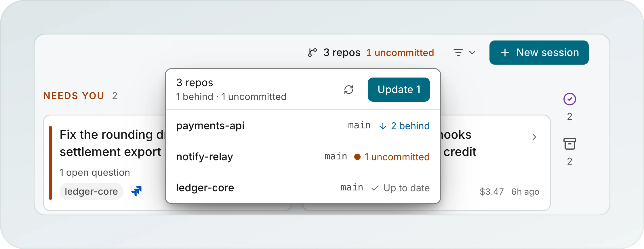The height and width of the screenshot is (249, 644).
Task: Click the 2 behind status
Action: click(x=410, y=126)
